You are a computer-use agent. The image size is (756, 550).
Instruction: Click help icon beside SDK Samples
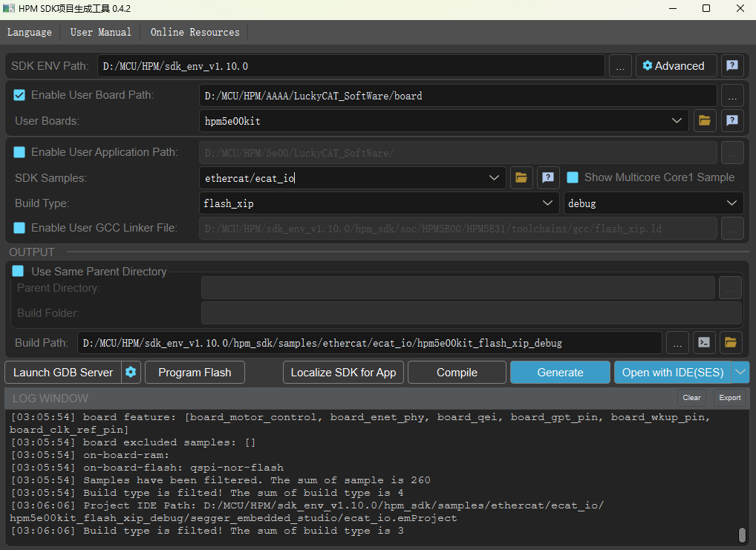[548, 177]
